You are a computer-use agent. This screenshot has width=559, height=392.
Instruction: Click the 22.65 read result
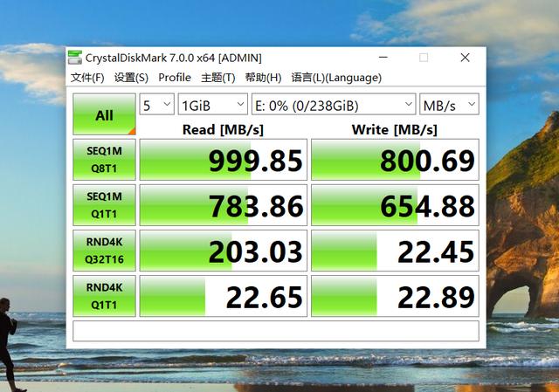tap(224, 296)
